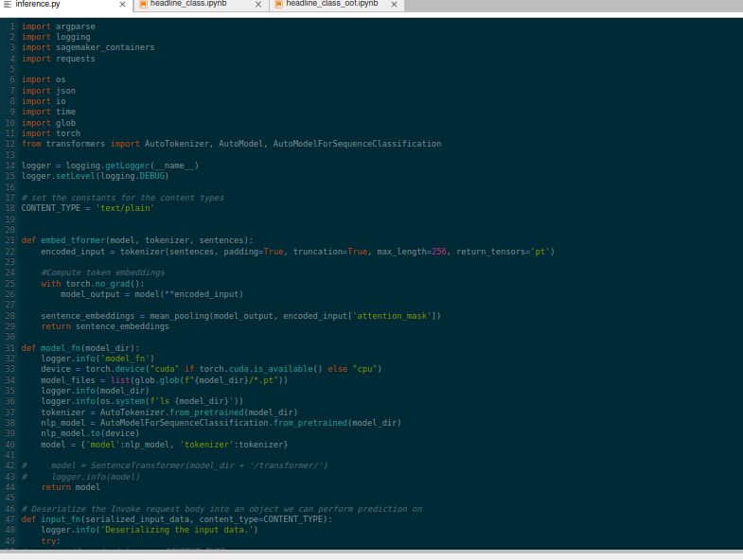Click 'AutoModelForSequenceClassification' in the transformers import line
This screenshot has width=743, height=560.
click(357, 144)
